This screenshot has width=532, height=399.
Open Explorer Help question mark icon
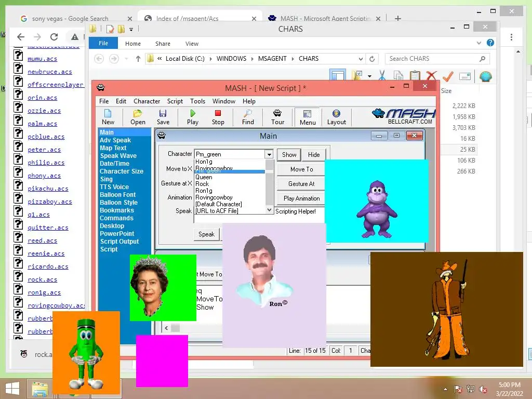coord(490,43)
